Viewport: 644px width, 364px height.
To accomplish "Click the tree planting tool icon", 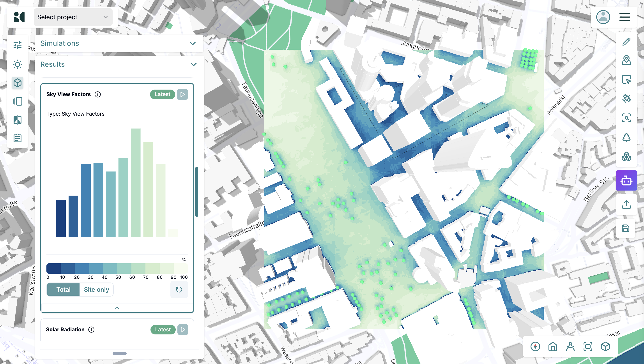I will [x=626, y=137].
